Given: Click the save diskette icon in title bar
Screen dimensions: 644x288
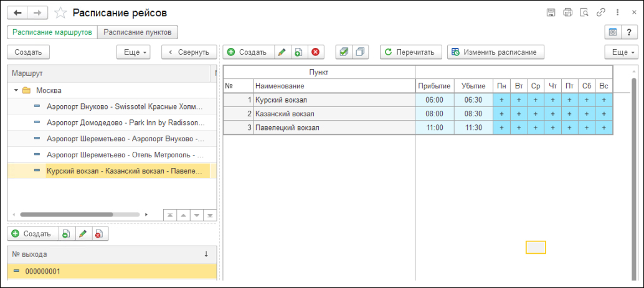Looking at the screenshot, I should point(551,12).
